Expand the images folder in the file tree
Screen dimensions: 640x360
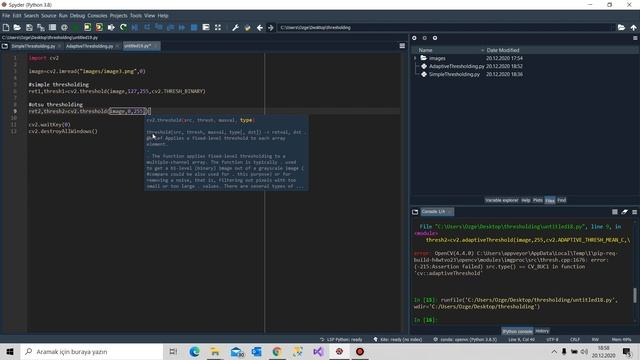coord(416,58)
